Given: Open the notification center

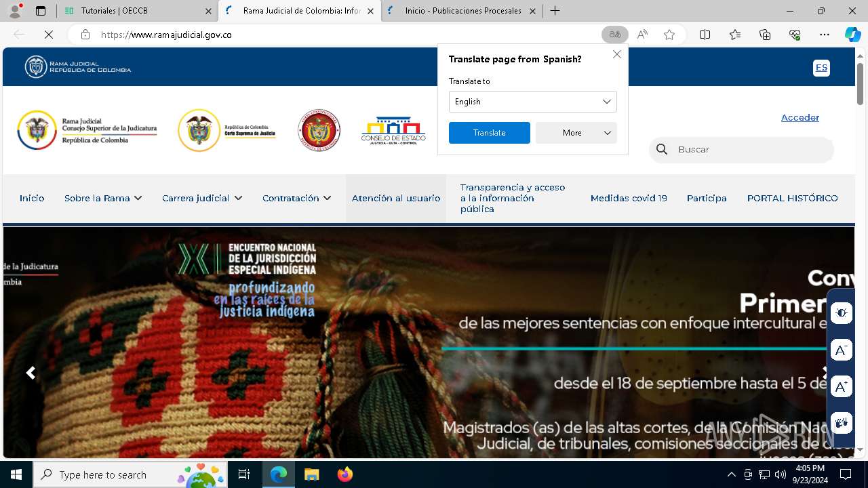Looking at the screenshot, I should pos(846,474).
